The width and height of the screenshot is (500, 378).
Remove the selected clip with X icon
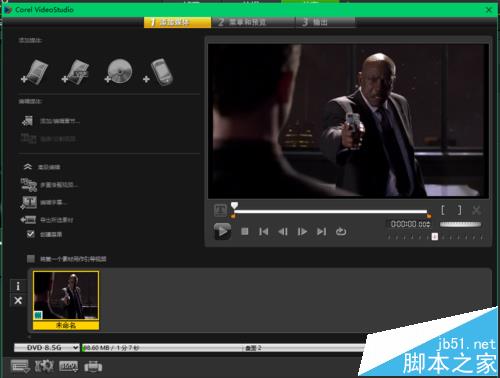pos(18,300)
